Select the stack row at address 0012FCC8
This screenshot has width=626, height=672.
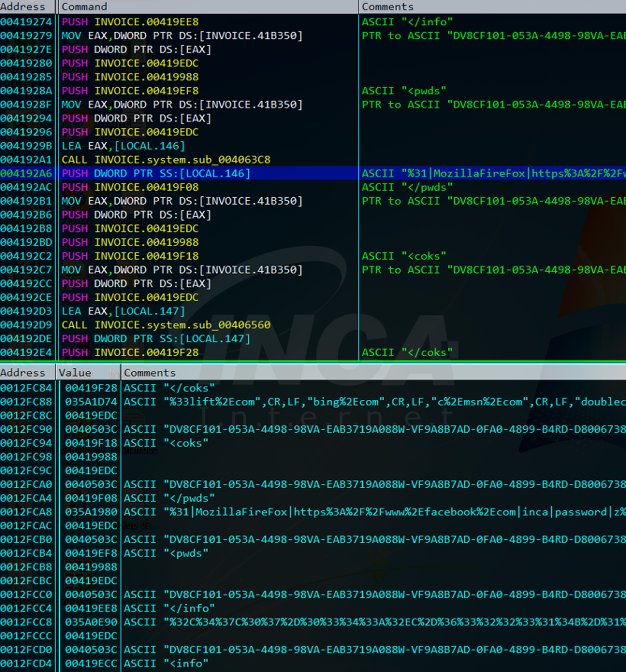313,622
